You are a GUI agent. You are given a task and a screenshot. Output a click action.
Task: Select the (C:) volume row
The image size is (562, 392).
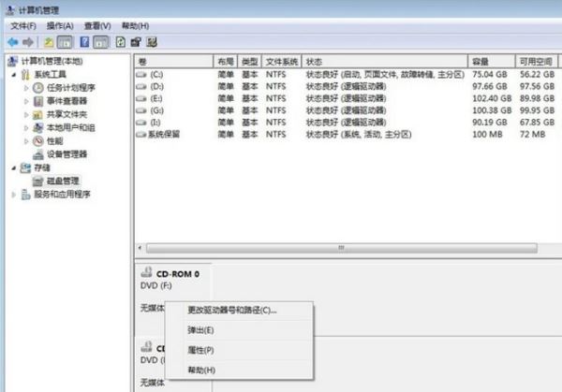click(x=155, y=73)
